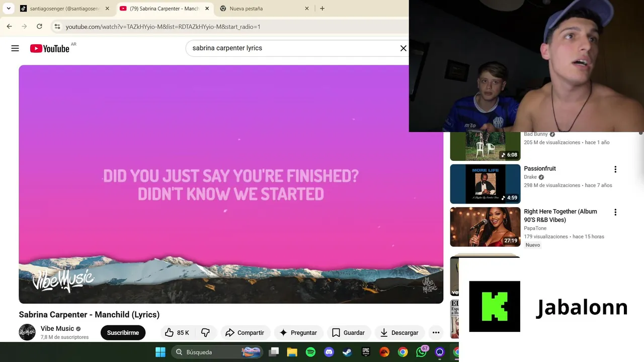Open Steam from the taskbar

click(x=347, y=352)
